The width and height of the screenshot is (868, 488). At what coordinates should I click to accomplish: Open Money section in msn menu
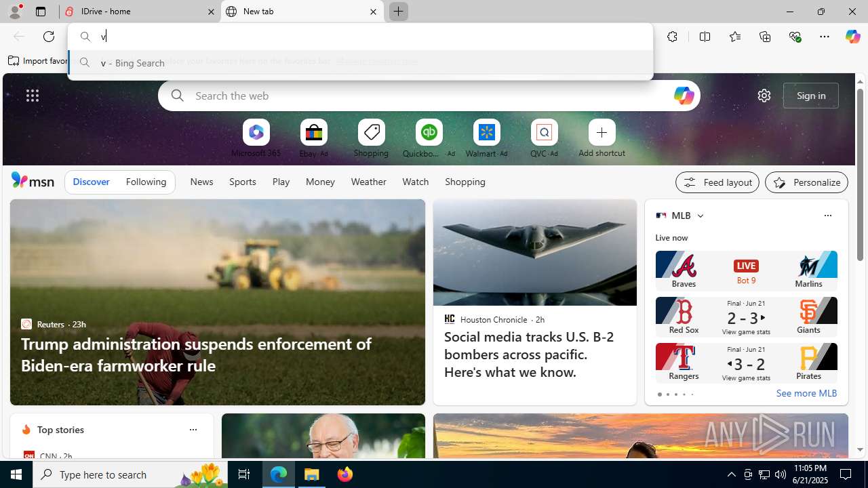tap(320, 182)
